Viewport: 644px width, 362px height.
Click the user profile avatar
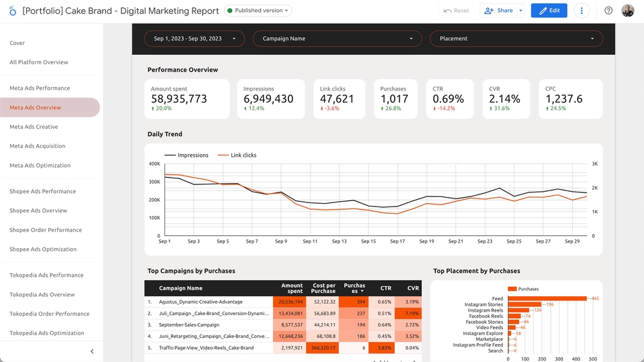[628, 11]
